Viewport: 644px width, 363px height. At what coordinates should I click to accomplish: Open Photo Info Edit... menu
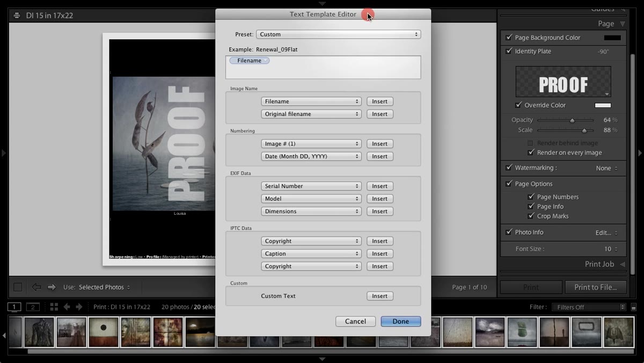pos(606,233)
